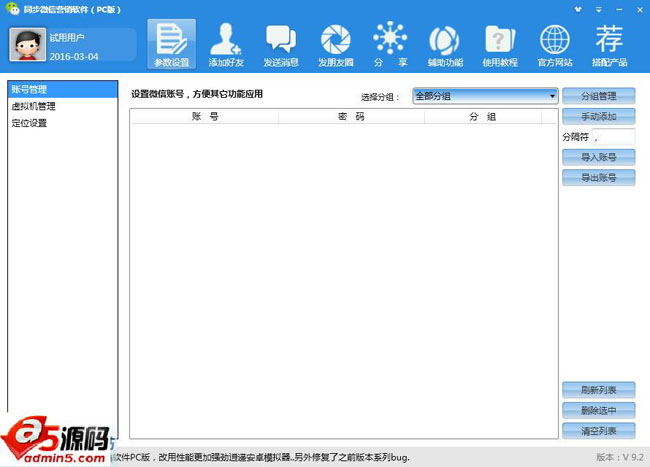This screenshot has width=650, height=467.
Task: Expand the 全部分组 group dropdown
Action: (485, 96)
